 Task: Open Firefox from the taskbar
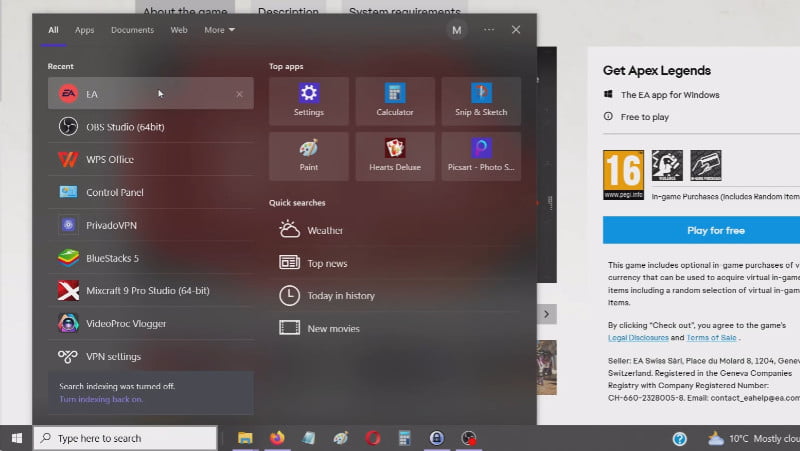(x=277, y=438)
